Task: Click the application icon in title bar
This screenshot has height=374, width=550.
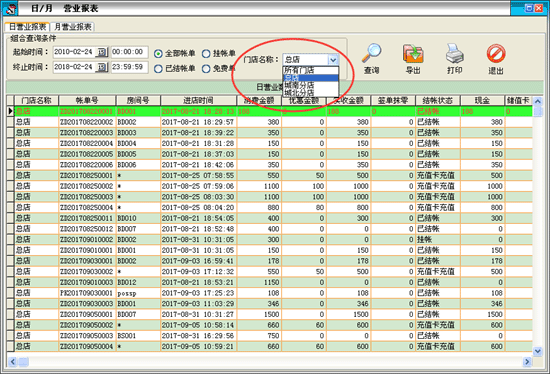Action: click(10, 8)
